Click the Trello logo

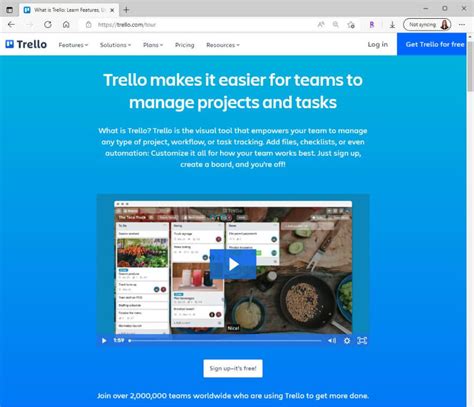26,44
